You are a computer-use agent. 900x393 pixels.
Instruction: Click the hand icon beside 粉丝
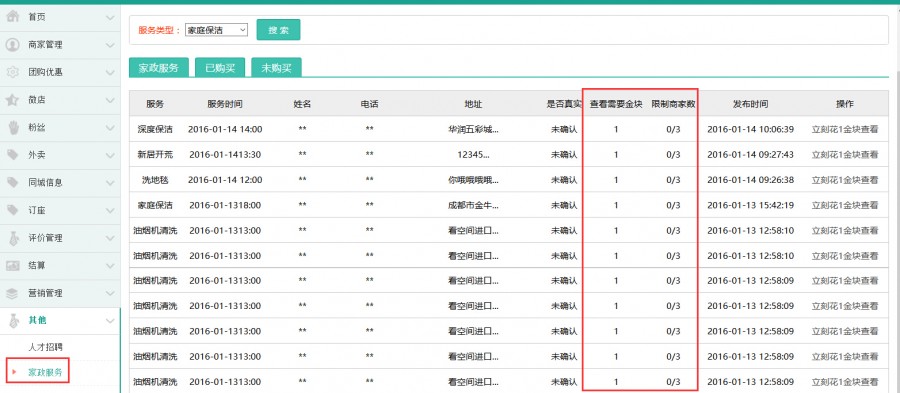pos(13,127)
